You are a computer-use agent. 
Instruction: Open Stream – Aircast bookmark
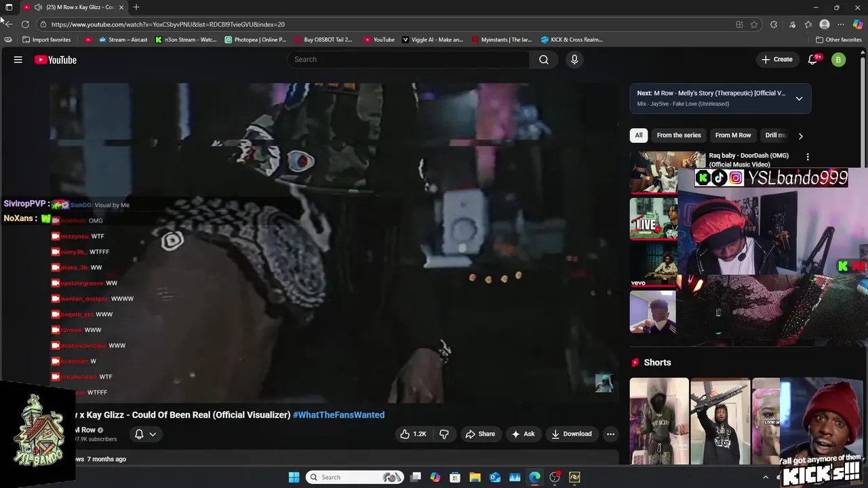click(123, 39)
